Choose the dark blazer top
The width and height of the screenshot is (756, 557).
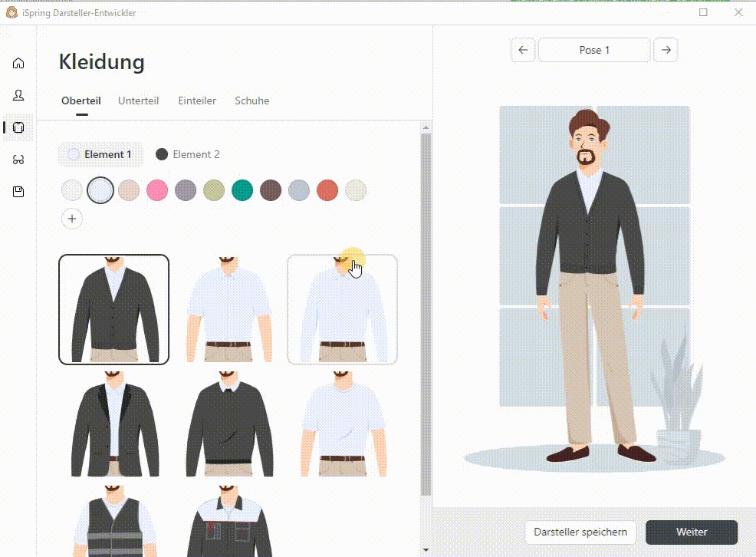113,424
